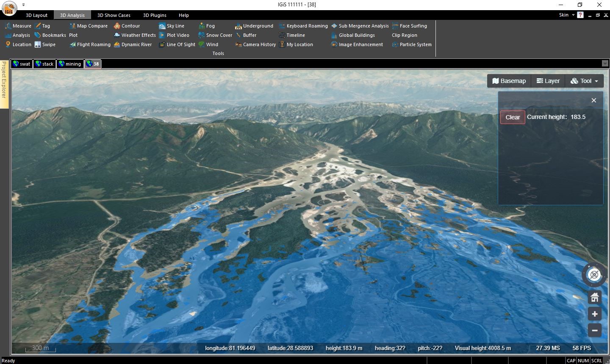The height and width of the screenshot is (364, 610).
Task: Open the Wind tool
Action: click(208, 44)
